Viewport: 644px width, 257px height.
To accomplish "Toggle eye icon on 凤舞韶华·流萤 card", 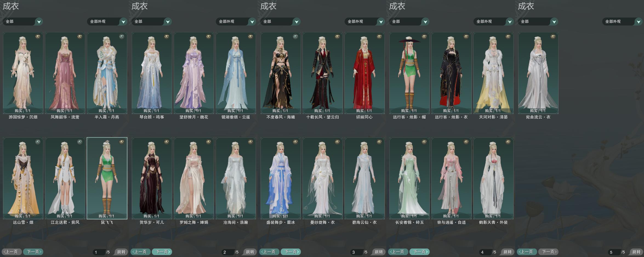I will pos(80,36).
